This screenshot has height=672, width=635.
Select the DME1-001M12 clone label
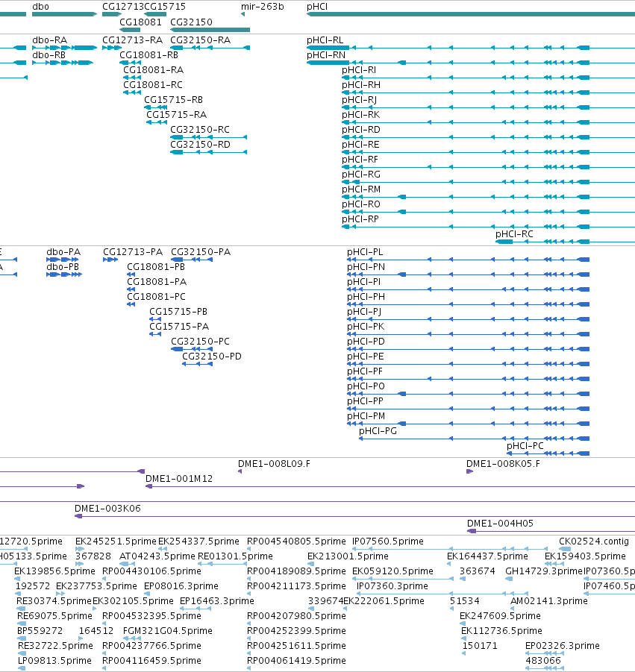179,478
